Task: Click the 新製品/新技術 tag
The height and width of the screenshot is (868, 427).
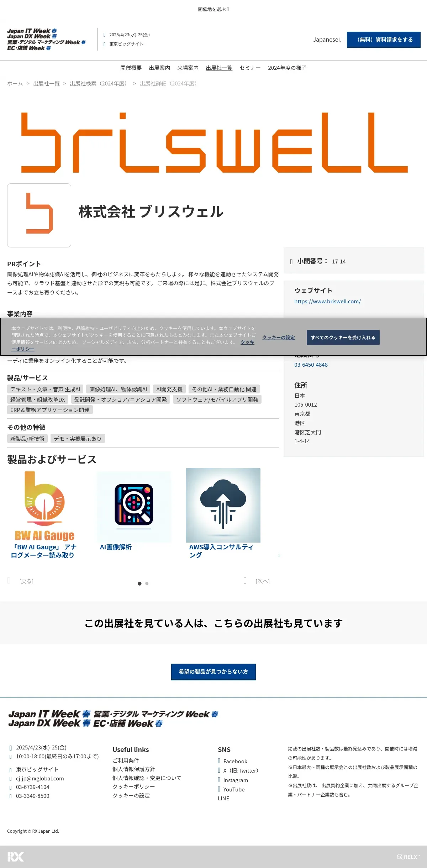Action: click(x=27, y=439)
